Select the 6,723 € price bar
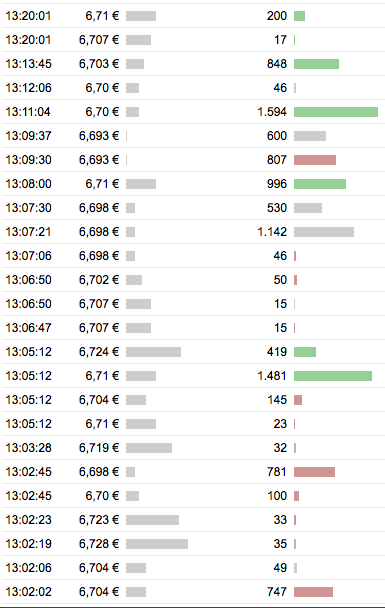 tap(152, 520)
